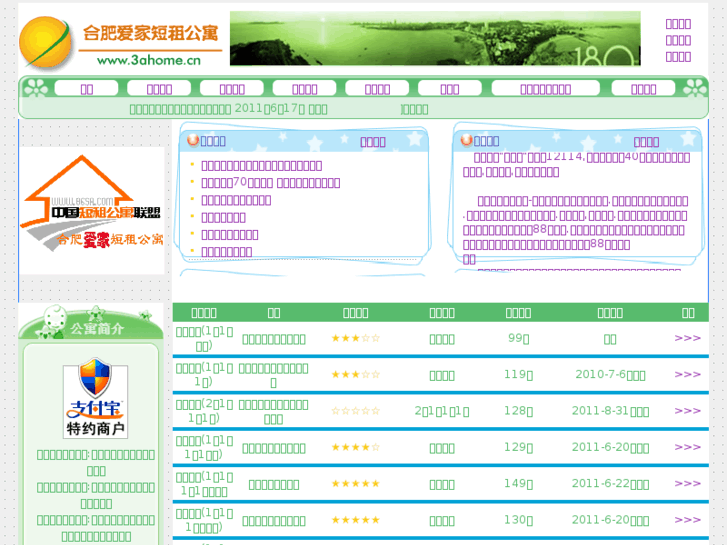
Task: Open the >>> link in the 130 price row
Action: point(688,520)
